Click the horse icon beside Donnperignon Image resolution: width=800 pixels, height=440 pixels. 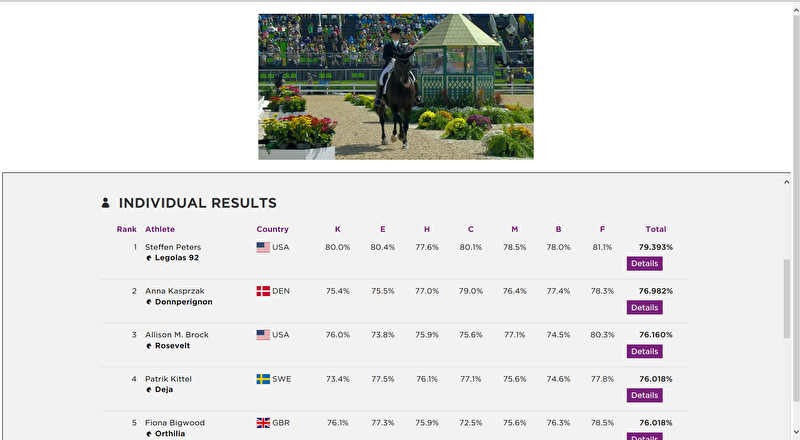[149, 302]
